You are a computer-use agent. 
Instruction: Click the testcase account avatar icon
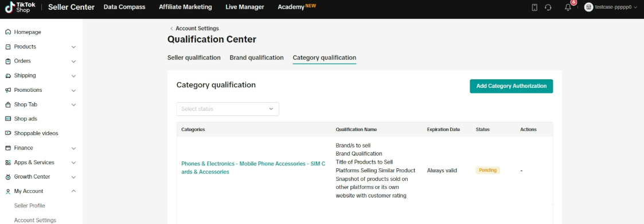588,7
